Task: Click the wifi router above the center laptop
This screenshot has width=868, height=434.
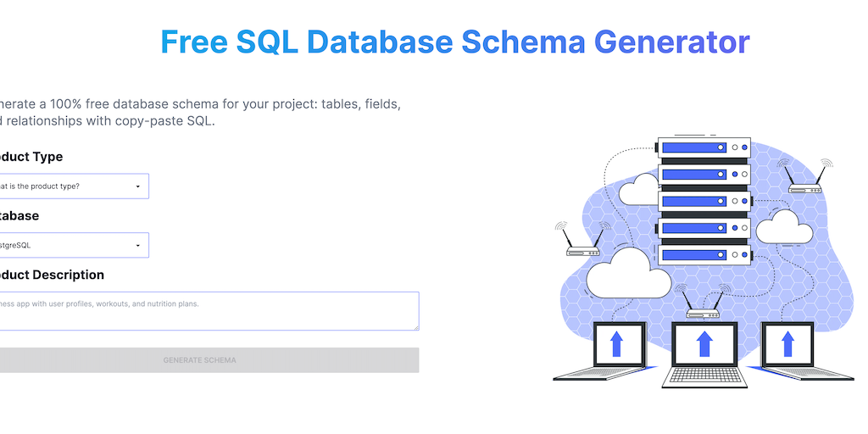Action: click(703, 309)
